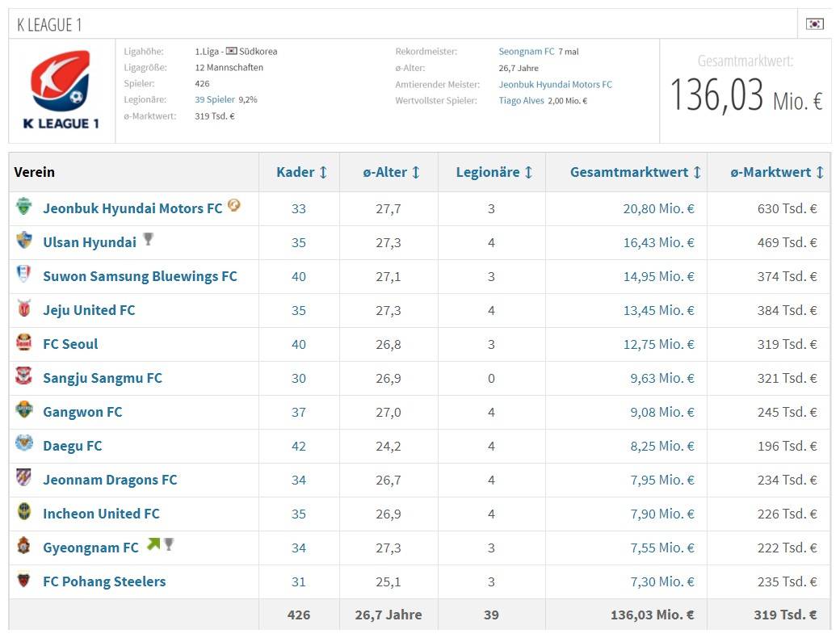Click the Ulsan Hyundai club crest
Image resolution: width=840 pixels, height=638 pixels.
[23, 241]
